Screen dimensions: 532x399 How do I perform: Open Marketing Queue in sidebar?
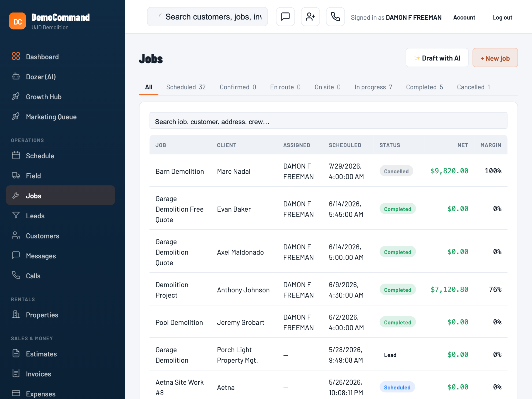[x=60, y=117]
